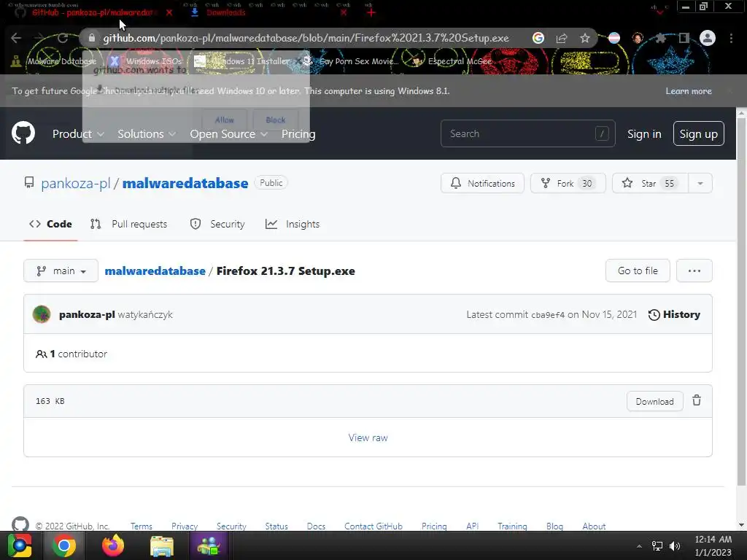
Task: Open Privacy link in footer
Action: coord(185,526)
